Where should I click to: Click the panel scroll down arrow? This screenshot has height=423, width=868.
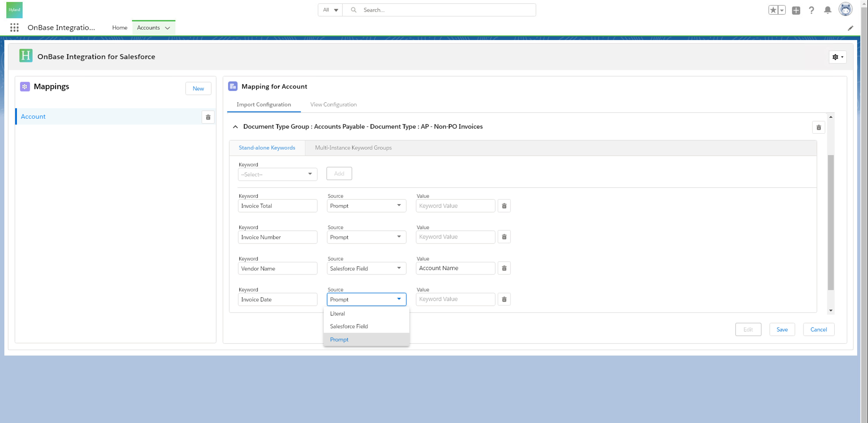[x=831, y=311]
